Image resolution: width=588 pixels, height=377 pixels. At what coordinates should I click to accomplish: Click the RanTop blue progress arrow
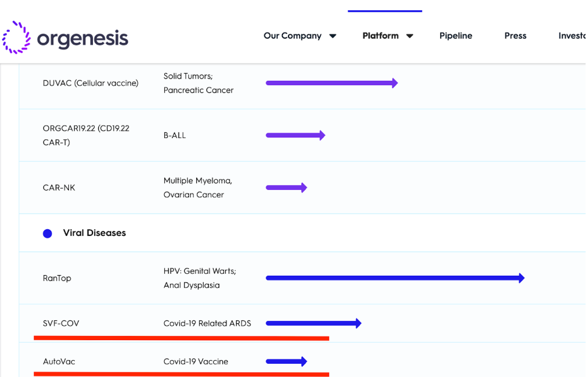click(395, 278)
